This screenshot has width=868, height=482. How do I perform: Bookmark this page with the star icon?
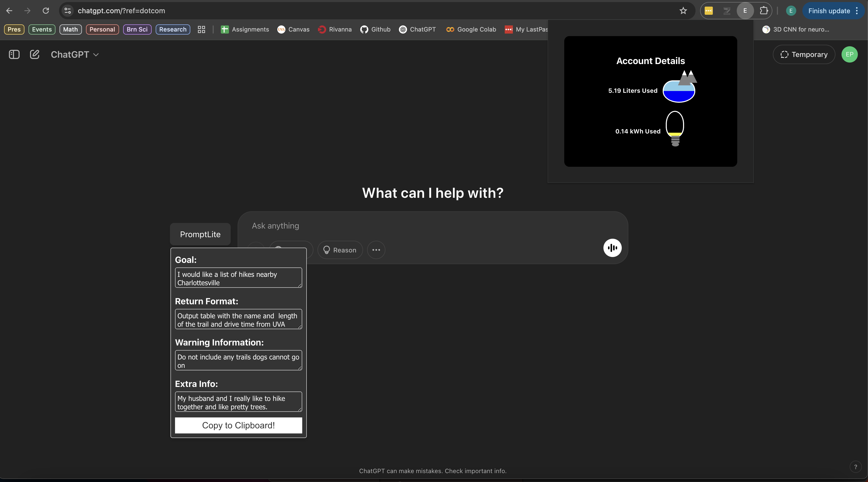683,11
